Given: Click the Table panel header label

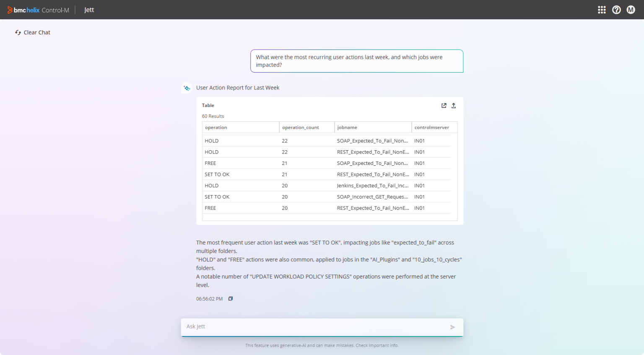Looking at the screenshot, I should pyautogui.click(x=208, y=105).
